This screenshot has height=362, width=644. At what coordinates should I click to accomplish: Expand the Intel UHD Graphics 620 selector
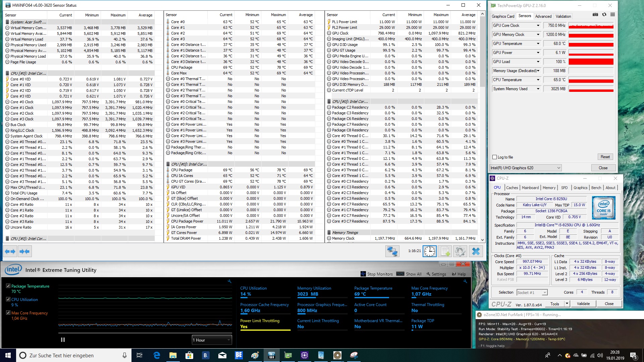pyautogui.click(x=558, y=168)
